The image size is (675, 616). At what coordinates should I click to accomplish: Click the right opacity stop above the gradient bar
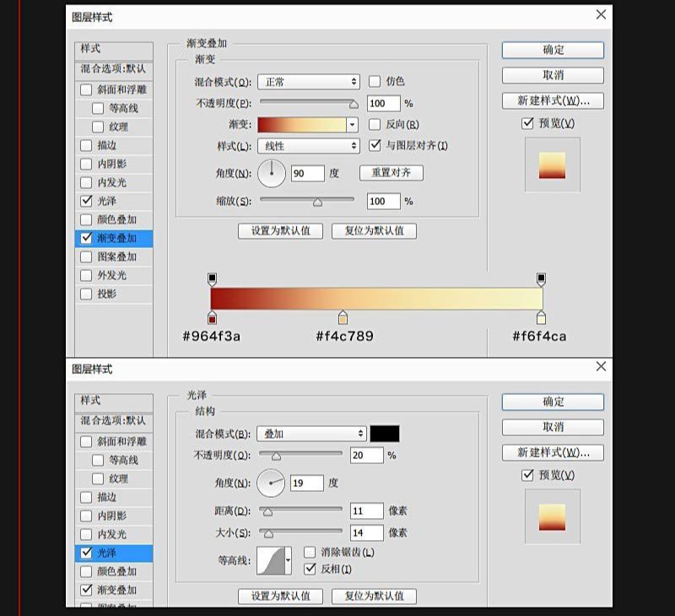541,279
